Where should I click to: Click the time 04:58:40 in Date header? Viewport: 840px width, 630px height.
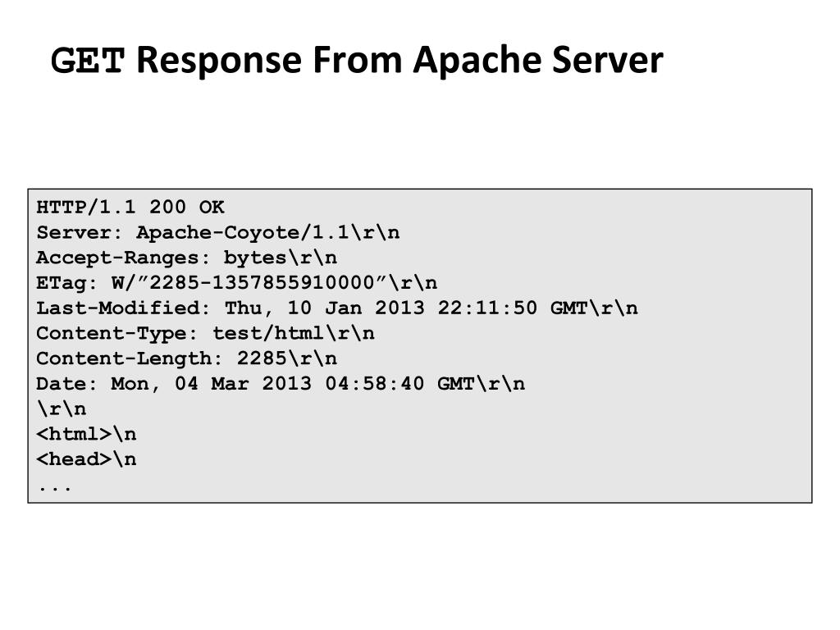[374, 384]
